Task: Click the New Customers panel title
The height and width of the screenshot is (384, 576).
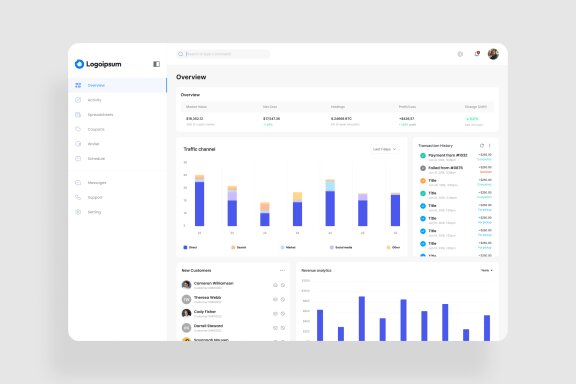Action: tap(197, 270)
